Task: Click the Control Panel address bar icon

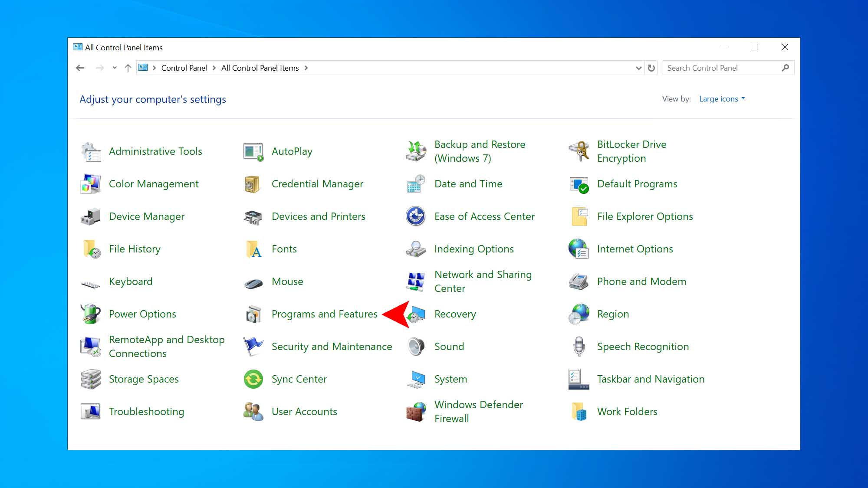Action: 143,68
